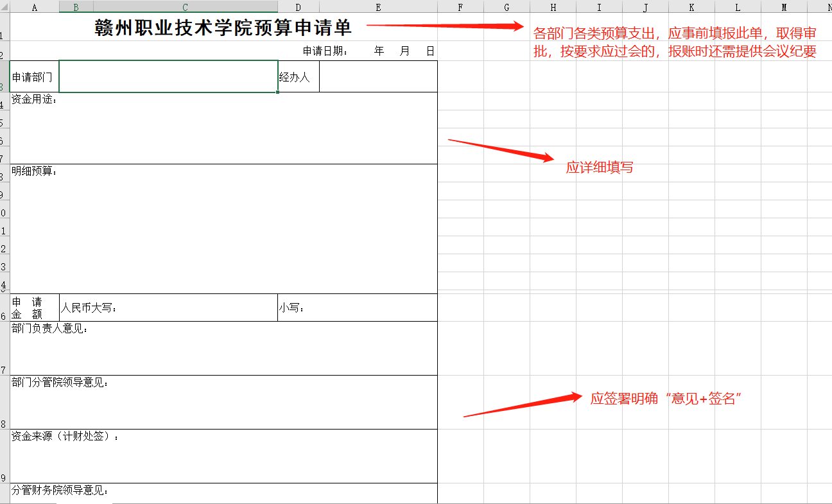Viewport: 832px width, 504px height.
Task: Select the 分管财务院领导意见 cell
Action: click(223, 493)
